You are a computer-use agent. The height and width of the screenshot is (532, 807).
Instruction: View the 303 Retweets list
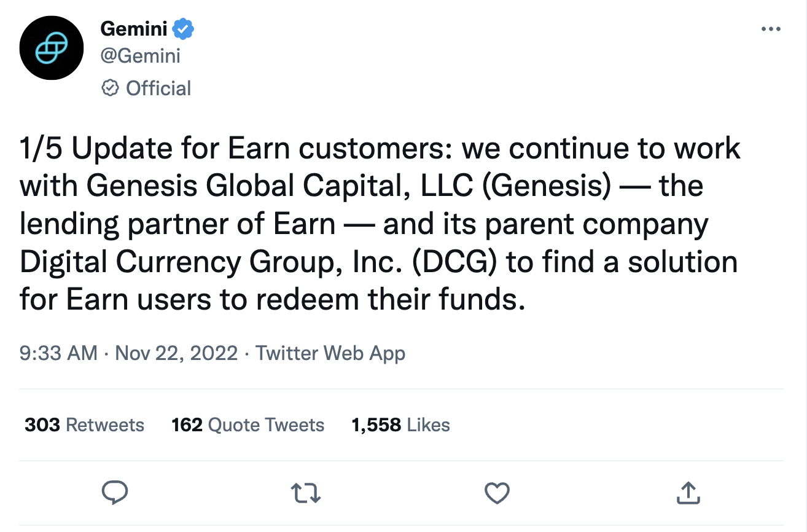pos(84,424)
